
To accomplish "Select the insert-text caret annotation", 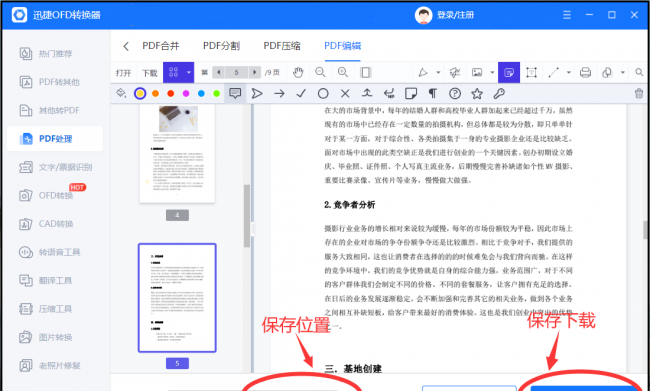I will point(366,94).
